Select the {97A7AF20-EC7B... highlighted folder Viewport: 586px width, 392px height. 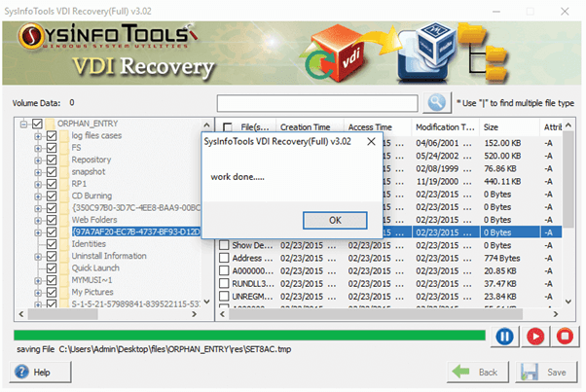point(136,232)
